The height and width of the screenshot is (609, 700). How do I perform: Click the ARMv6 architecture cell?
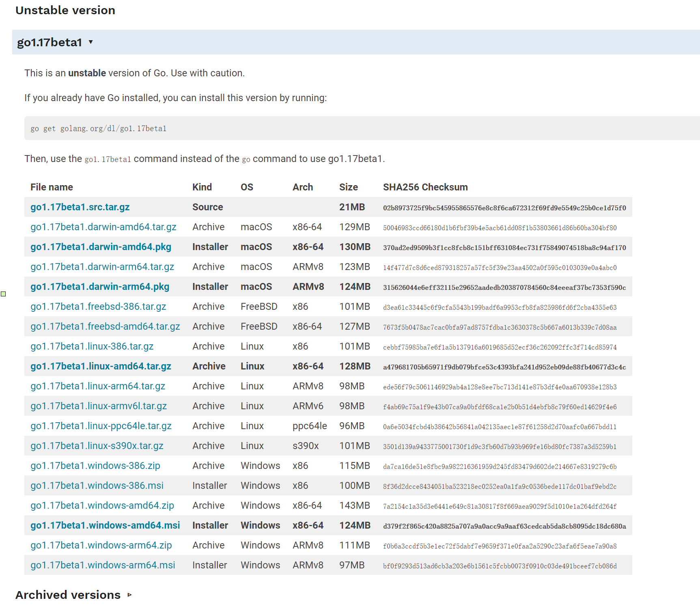(308, 406)
